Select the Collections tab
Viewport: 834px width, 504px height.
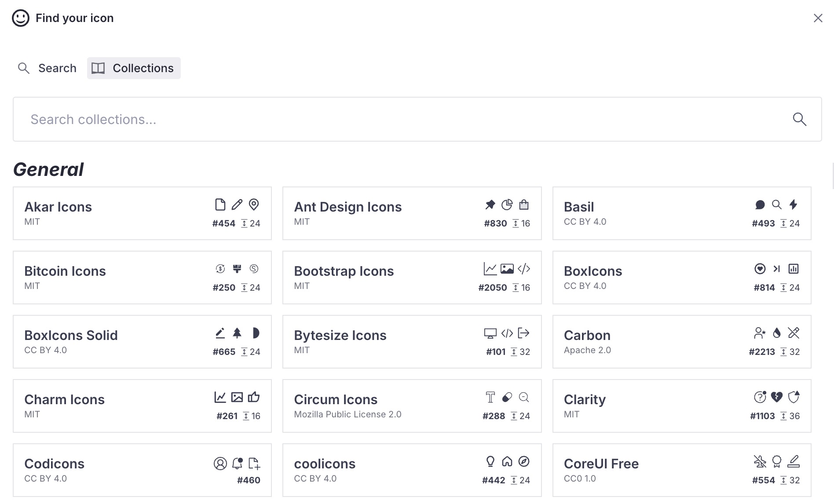pos(134,68)
